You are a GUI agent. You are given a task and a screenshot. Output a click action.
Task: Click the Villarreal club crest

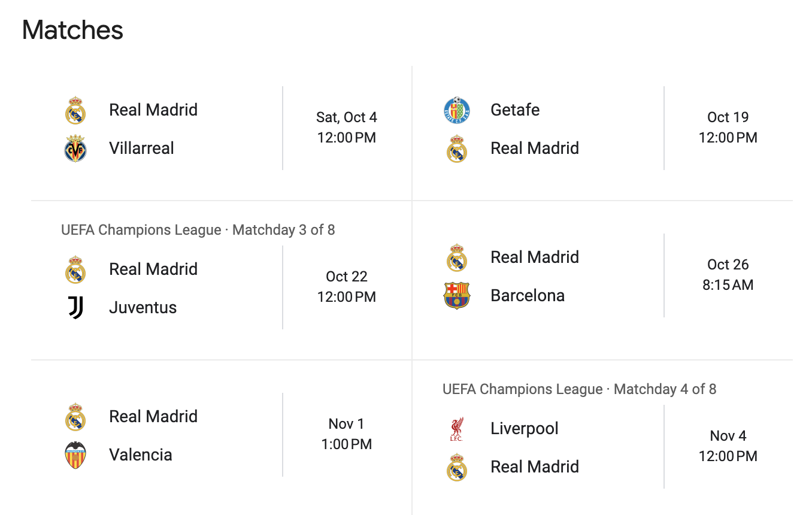tap(75, 149)
